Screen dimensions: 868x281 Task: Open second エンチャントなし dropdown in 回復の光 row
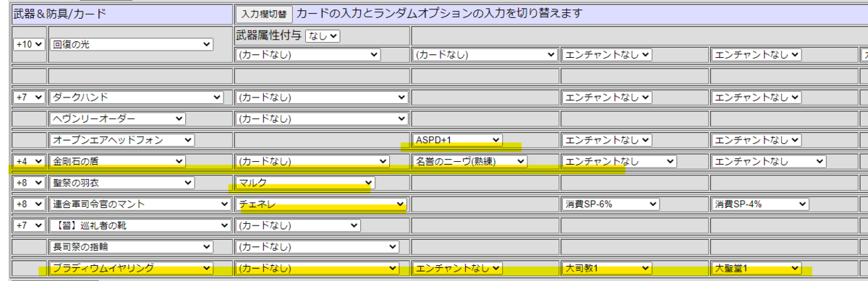[x=757, y=54]
